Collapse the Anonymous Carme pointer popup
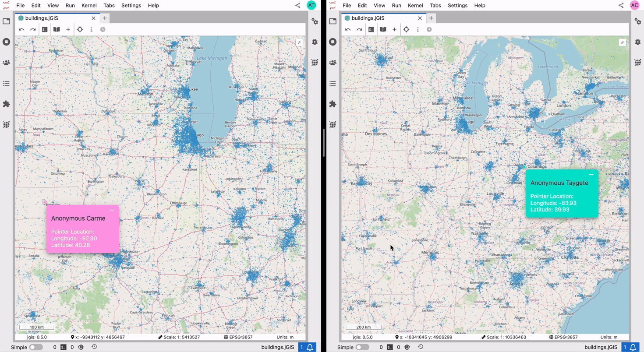Screen dimensions: 644x352 click(112, 210)
